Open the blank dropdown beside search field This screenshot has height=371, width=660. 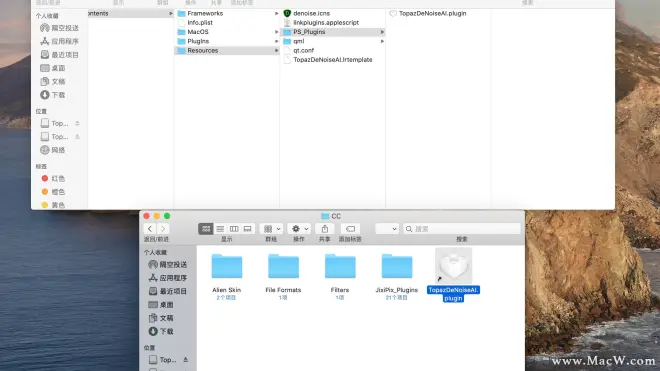pyautogui.click(x=387, y=229)
